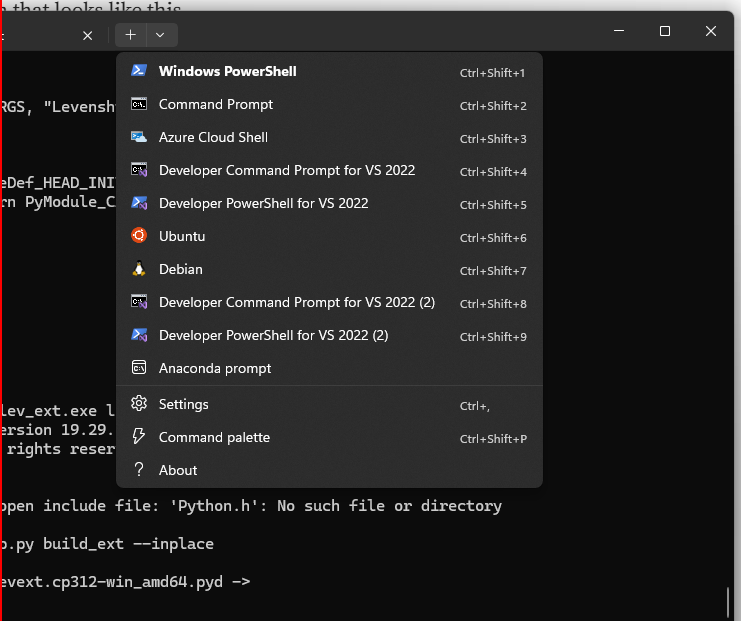Image resolution: width=741 pixels, height=621 pixels.
Task: Click Developer PowerShell VS 2022 (2) icon
Action: coord(139,335)
